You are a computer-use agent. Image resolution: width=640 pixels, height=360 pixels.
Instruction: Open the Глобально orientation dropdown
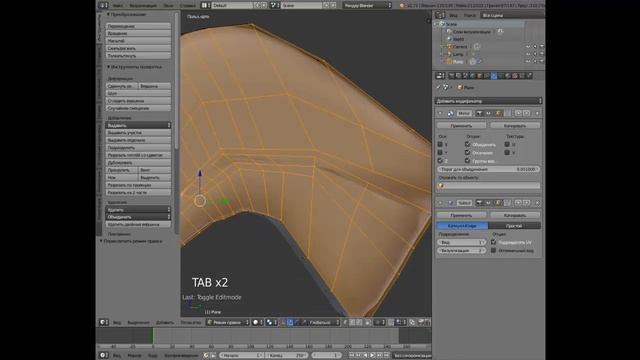(324, 322)
